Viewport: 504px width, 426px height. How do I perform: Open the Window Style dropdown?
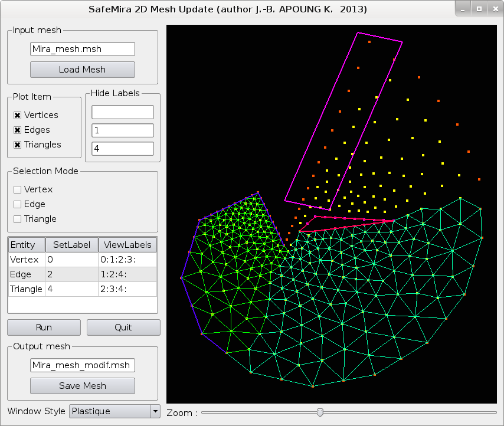(x=114, y=411)
